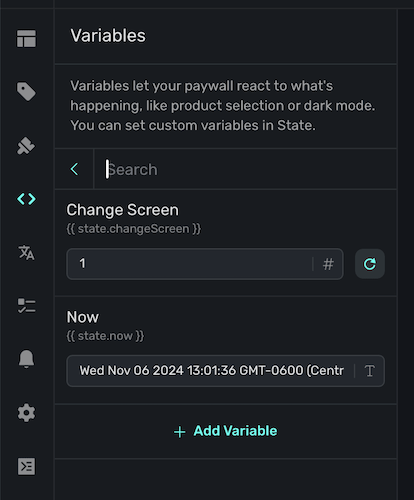This screenshot has height=500, width=414.
Task: Open the settings gear icon
Action: pos(26,413)
